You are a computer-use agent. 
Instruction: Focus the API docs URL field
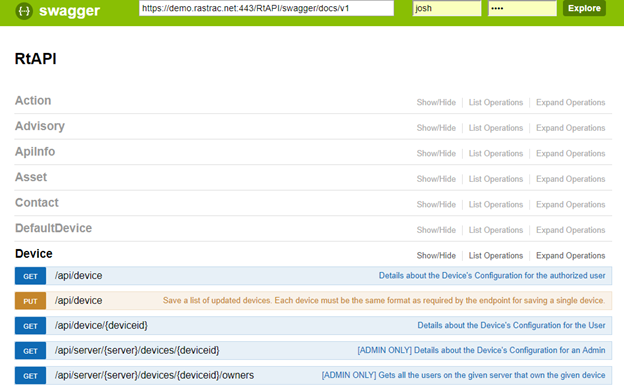[x=266, y=8]
